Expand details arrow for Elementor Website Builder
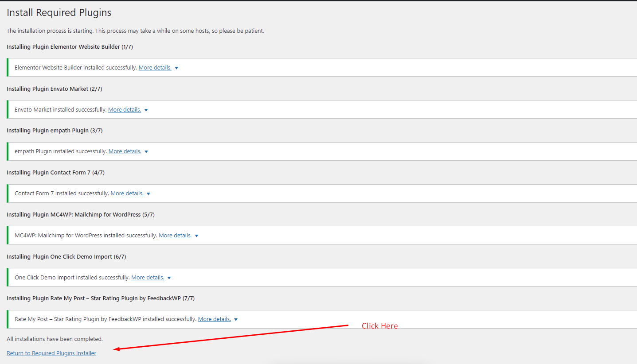Screen dimensions: 637x364 [x=176, y=68]
